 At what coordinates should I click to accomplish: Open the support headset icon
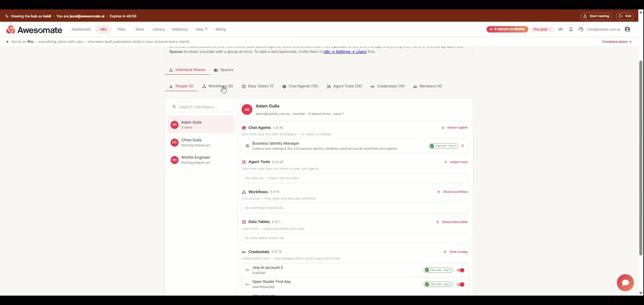(581, 29)
